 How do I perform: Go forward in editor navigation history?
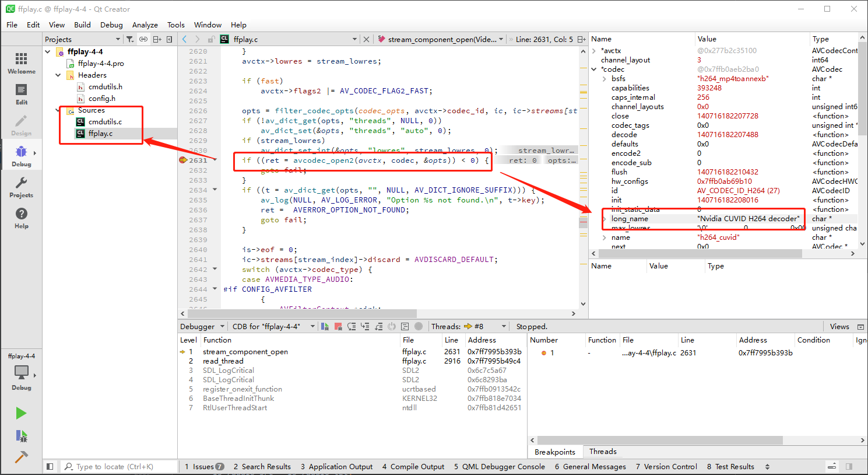198,39
